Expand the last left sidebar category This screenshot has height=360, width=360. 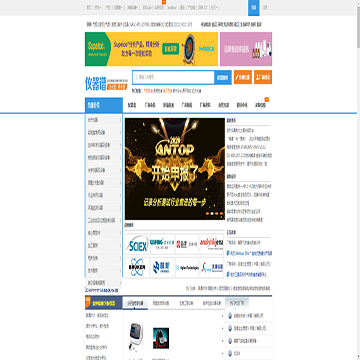pyautogui.click(x=104, y=283)
